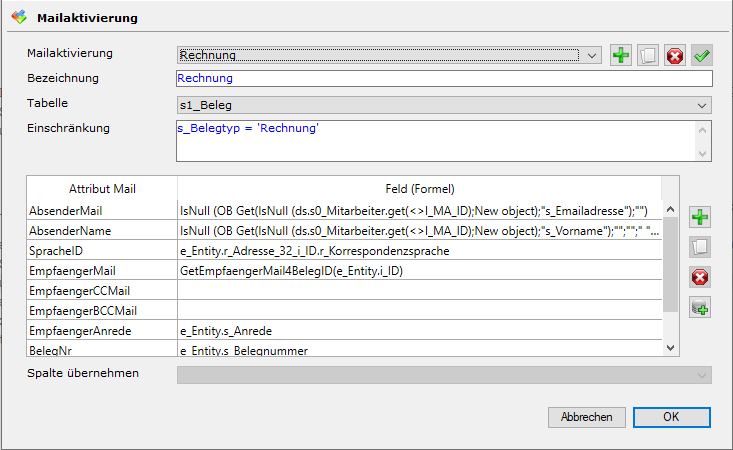Copy the current Mailaktivierung entry
733x450 pixels.
point(648,56)
